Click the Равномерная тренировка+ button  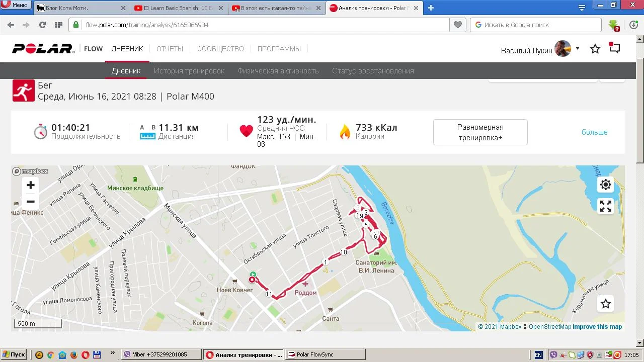tap(480, 132)
